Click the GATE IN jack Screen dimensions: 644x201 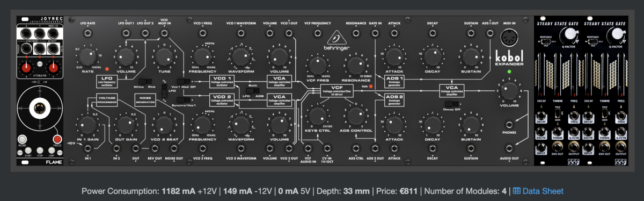pyautogui.click(x=375, y=33)
